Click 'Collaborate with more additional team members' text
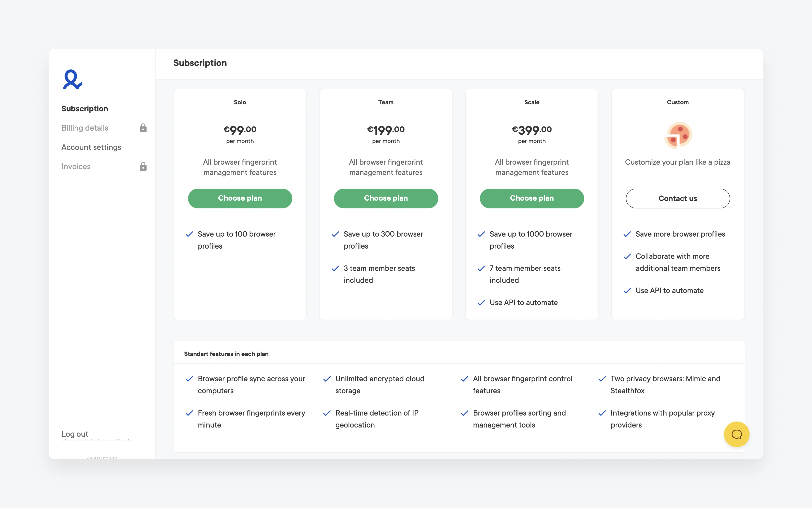812x508 pixels. pos(678,262)
